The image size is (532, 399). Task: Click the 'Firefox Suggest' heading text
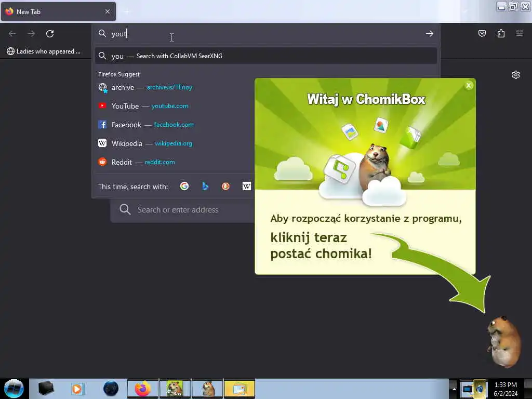119,74
